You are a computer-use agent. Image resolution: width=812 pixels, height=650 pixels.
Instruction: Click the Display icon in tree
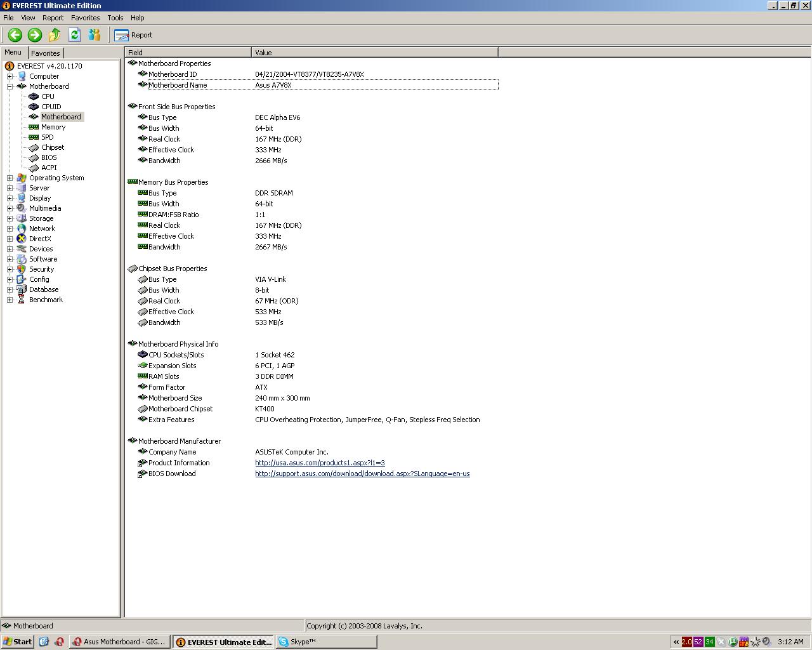click(22, 198)
